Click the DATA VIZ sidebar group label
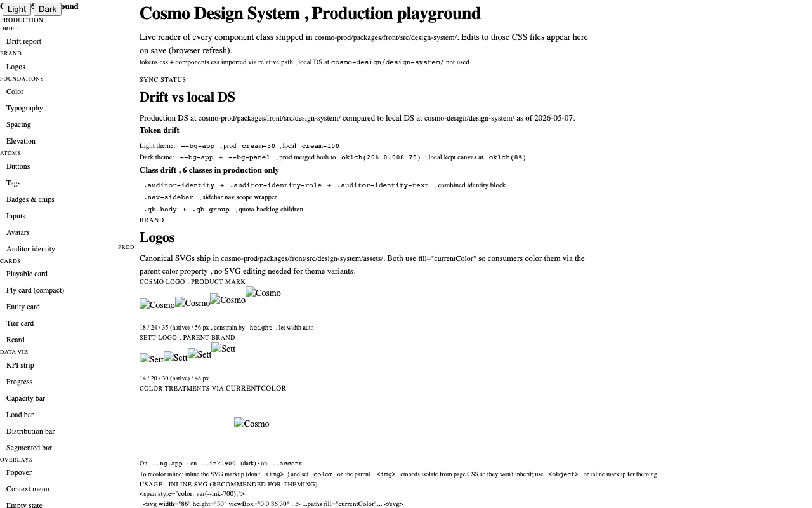812x508 pixels. pyautogui.click(x=14, y=352)
